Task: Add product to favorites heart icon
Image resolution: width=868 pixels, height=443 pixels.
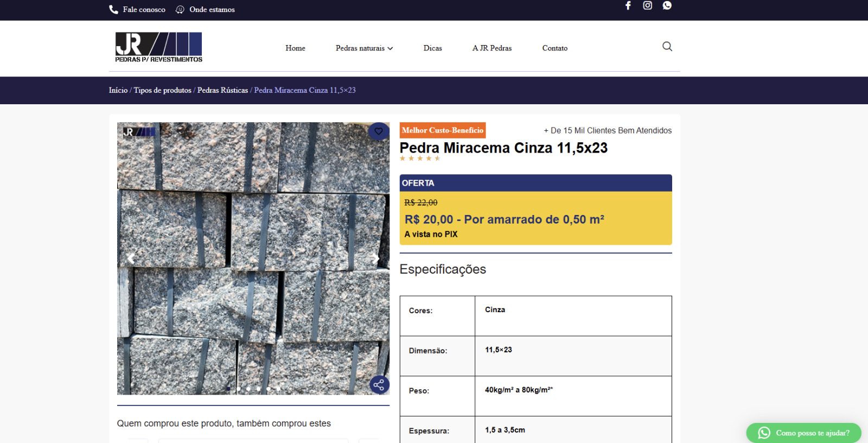Action: coord(379,131)
